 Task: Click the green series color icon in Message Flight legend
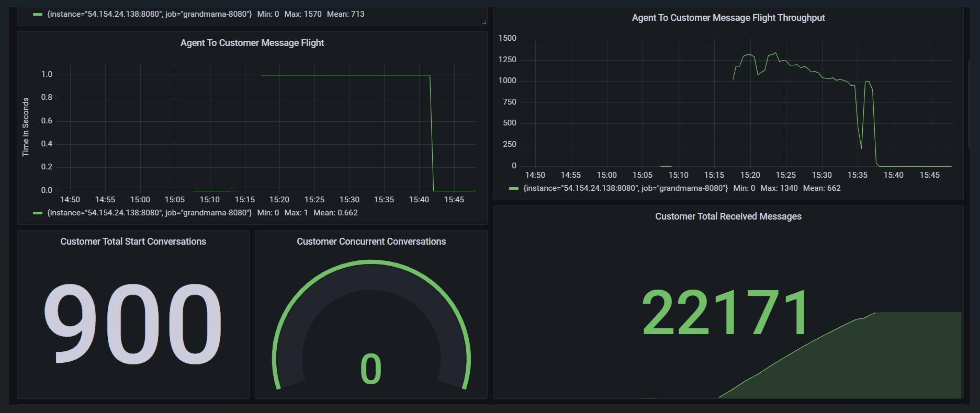coord(38,213)
